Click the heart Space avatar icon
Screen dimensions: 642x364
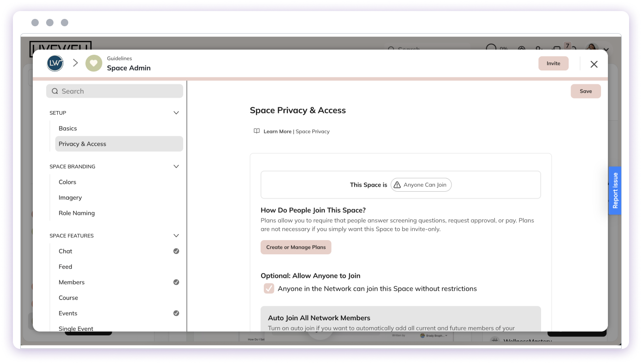[94, 63]
